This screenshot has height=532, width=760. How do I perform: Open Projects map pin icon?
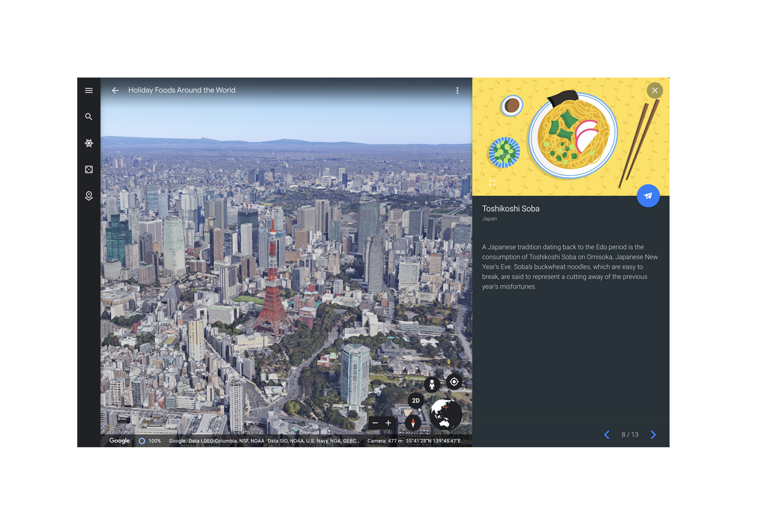[x=89, y=196]
